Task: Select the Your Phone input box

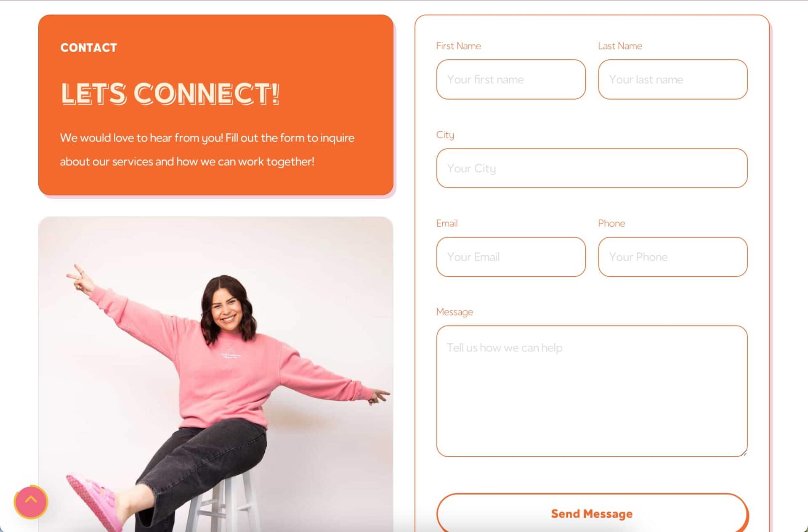Action: (672, 257)
